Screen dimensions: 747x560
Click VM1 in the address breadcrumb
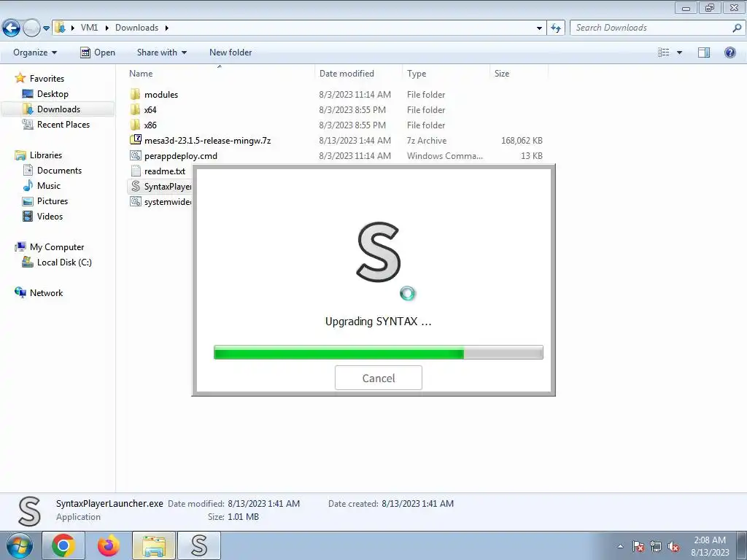pos(89,28)
